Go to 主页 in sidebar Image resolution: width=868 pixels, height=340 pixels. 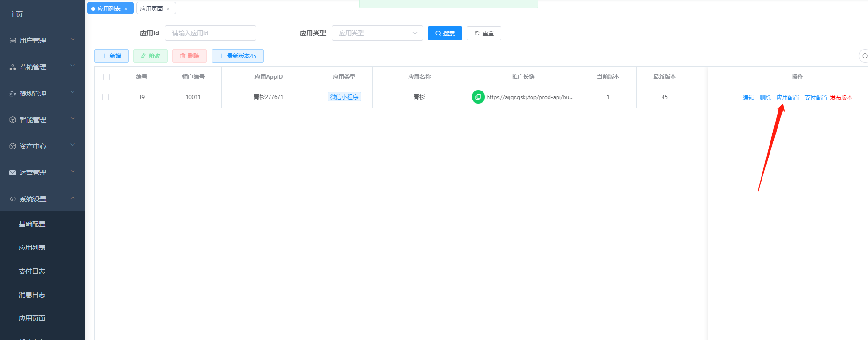(16, 14)
